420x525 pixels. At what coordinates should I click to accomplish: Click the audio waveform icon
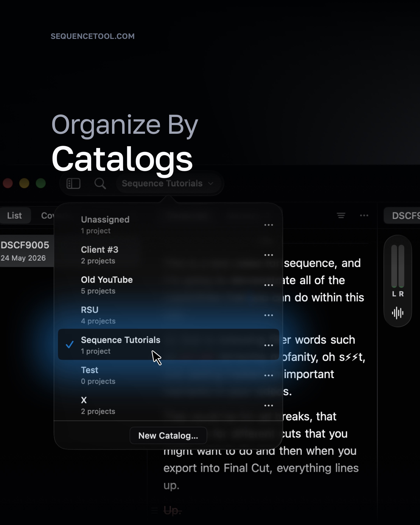coord(398,313)
